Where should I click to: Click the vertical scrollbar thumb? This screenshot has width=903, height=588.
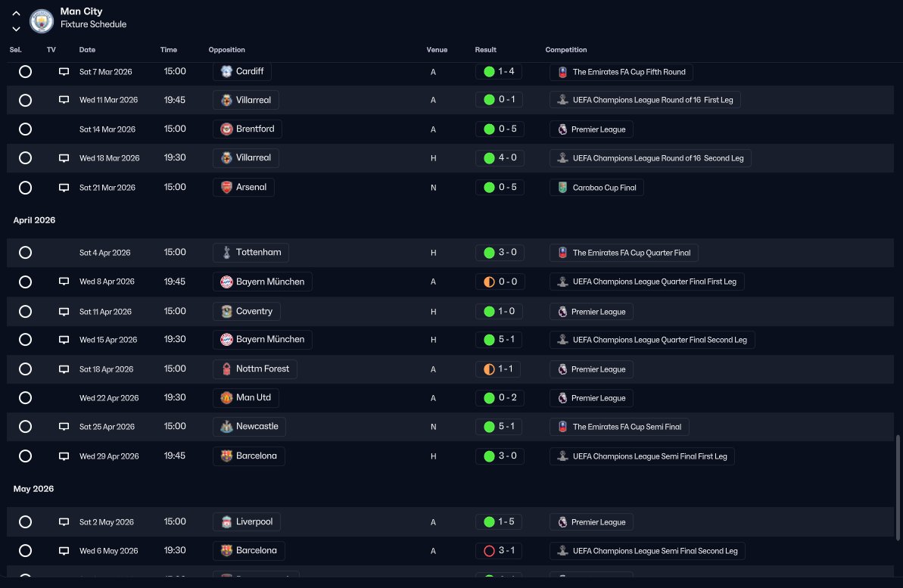897,488
